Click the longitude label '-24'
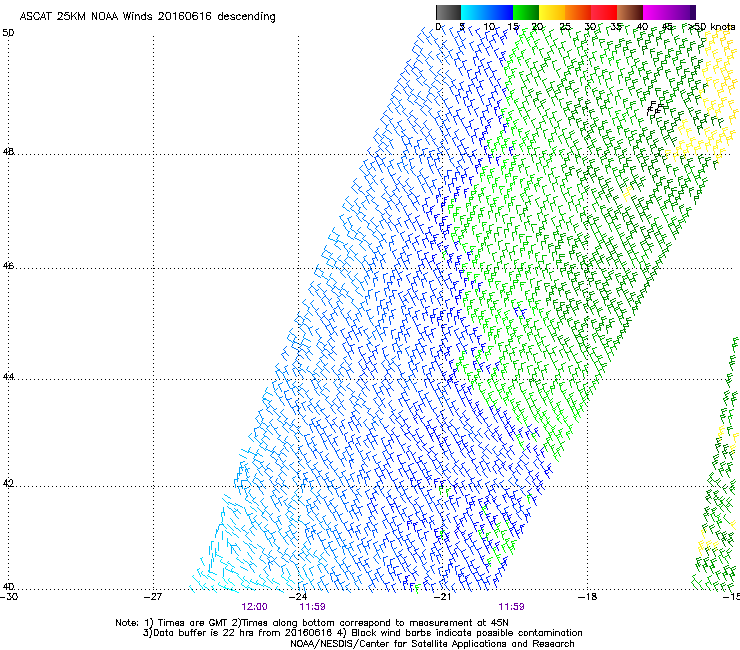Viewport: 740px width, 650px height. point(298,597)
